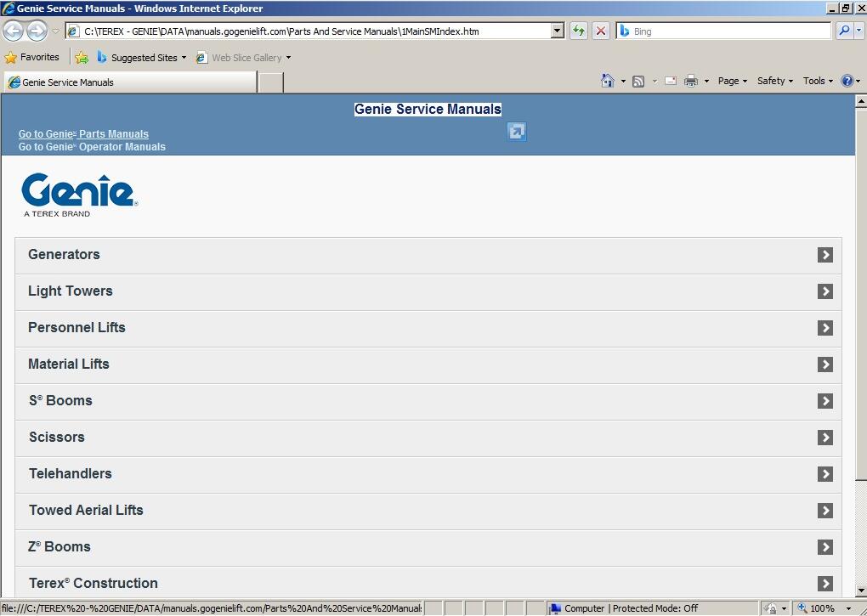
Task: Open Terex Construction with its arrow icon
Action: coord(825,583)
